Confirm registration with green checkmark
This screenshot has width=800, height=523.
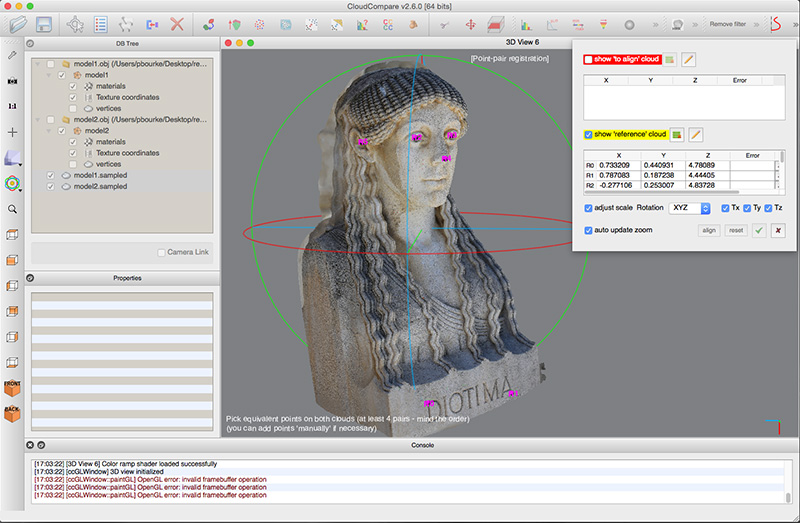[759, 231]
